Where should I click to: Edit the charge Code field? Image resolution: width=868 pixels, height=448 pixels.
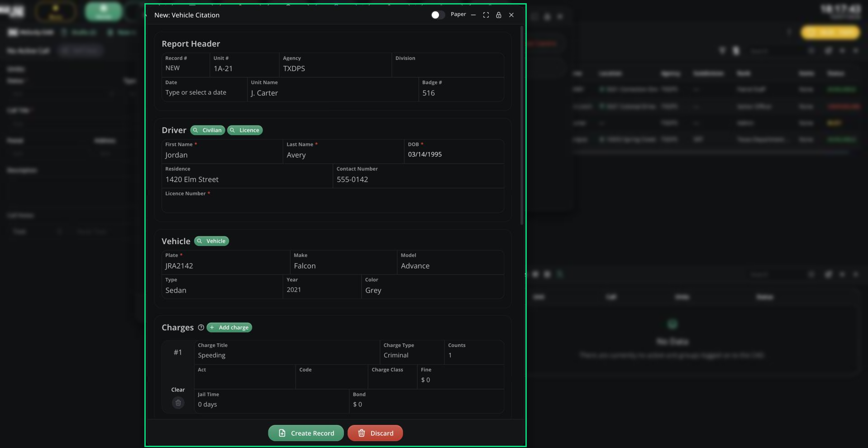point(332,377)
